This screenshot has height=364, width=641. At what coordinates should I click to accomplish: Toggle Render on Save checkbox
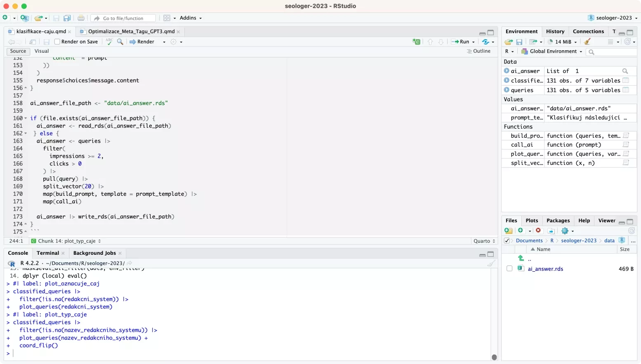57,42
